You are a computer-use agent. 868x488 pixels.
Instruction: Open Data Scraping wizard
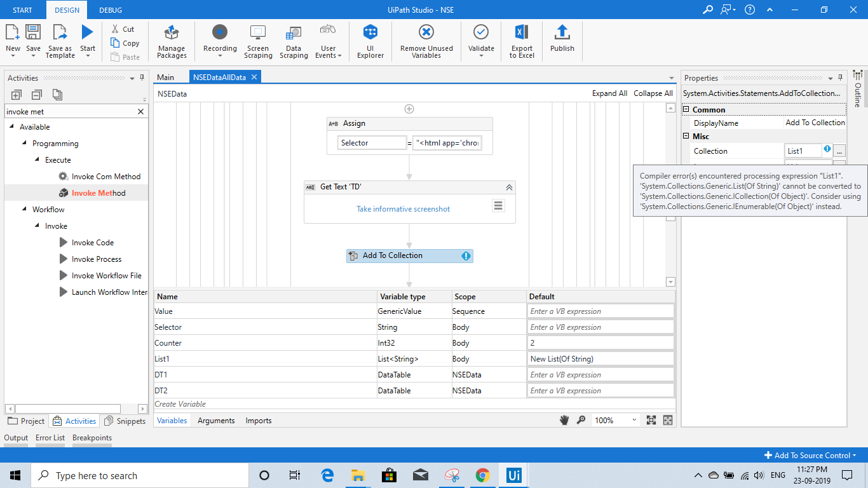click(294, 33)
